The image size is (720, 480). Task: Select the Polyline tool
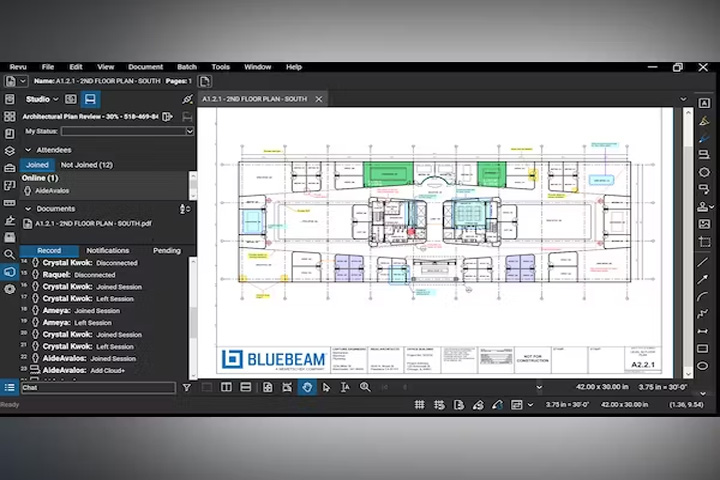703,314
